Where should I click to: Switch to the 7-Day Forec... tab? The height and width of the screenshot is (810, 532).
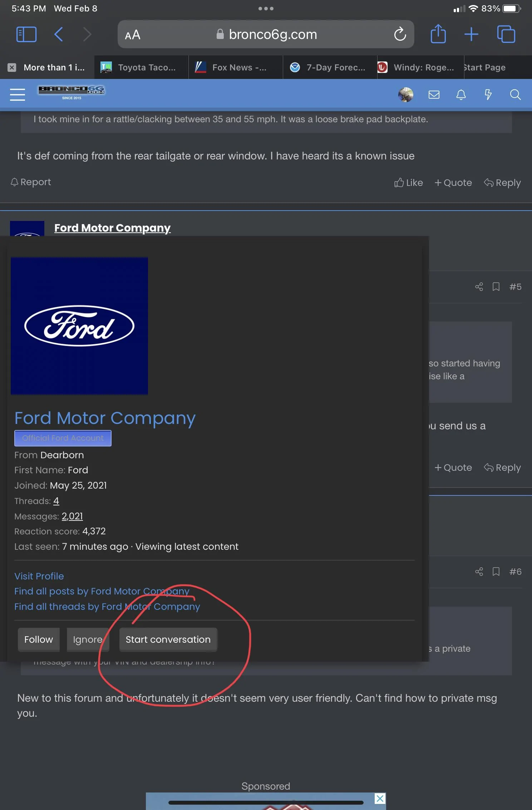330,67
